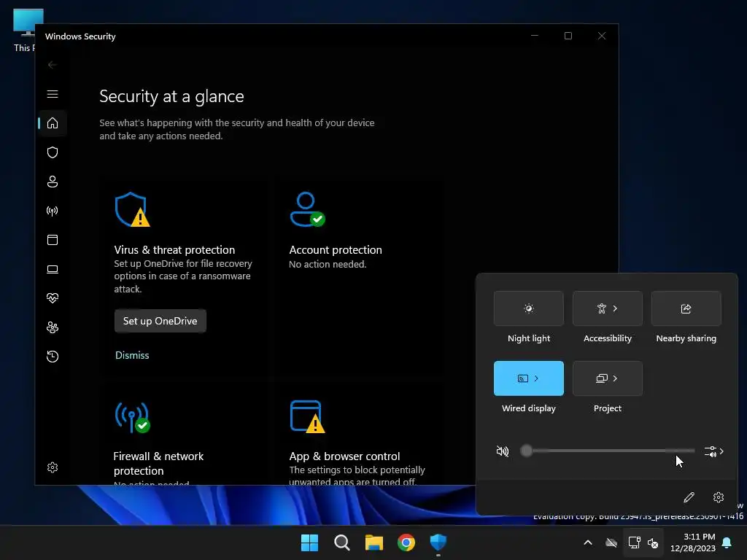This screenshot has width=747, height=560.
Task: Toggle Nearby sharing quick setting
Action: point(686,308)
